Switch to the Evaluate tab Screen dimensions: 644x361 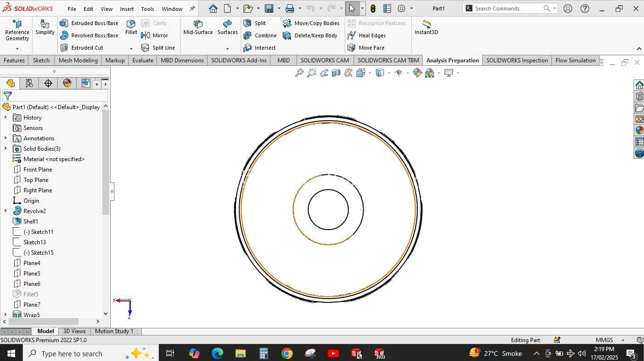coord(143,60)
